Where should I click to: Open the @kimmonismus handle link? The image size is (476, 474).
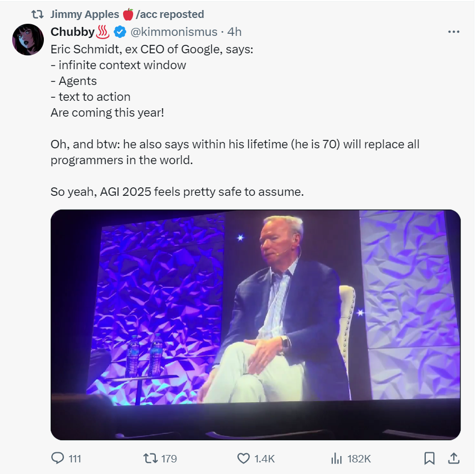[x=174, y=32]
